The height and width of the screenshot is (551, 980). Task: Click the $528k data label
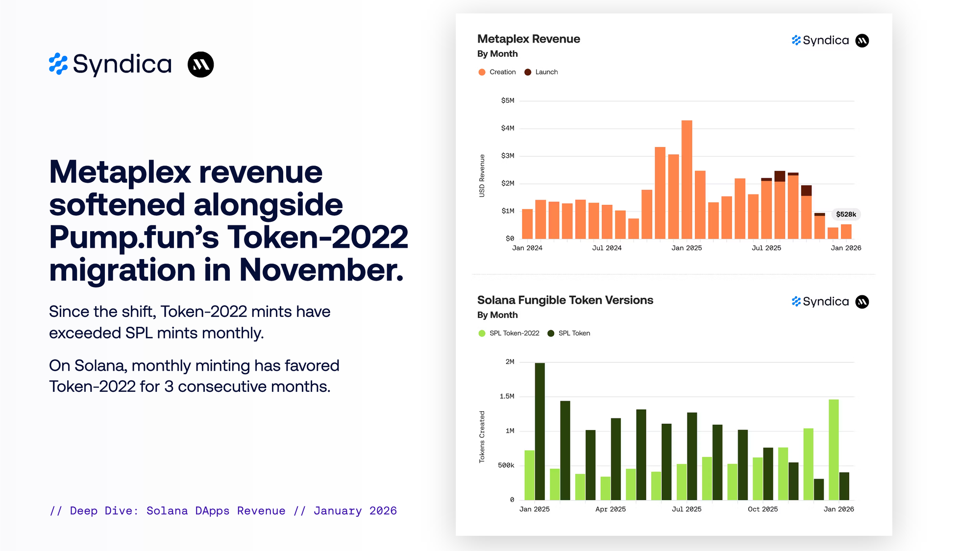[x=846, y=215]
